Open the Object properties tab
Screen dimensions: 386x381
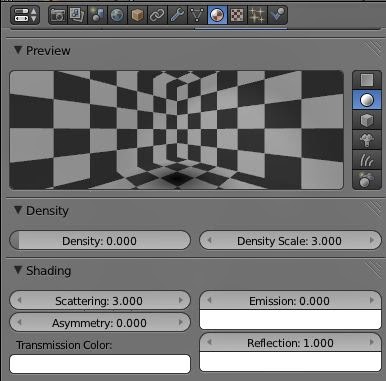pyautogui.click(x=137, y=15)
